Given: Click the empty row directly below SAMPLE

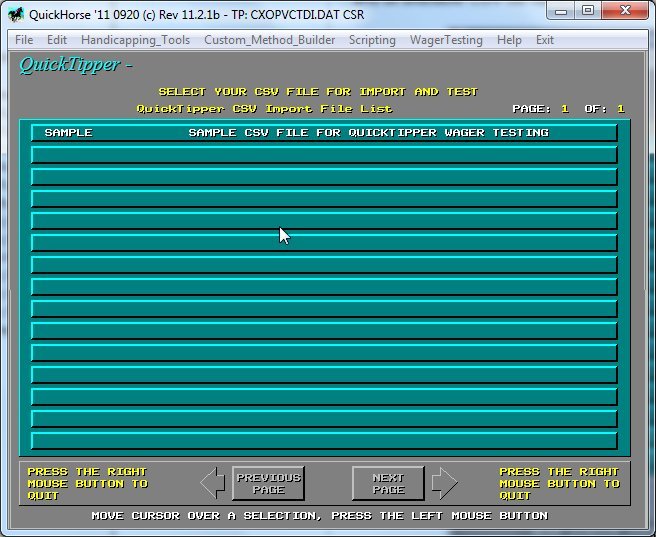Looking at the screenshot, I should click(x=324, y=155).
